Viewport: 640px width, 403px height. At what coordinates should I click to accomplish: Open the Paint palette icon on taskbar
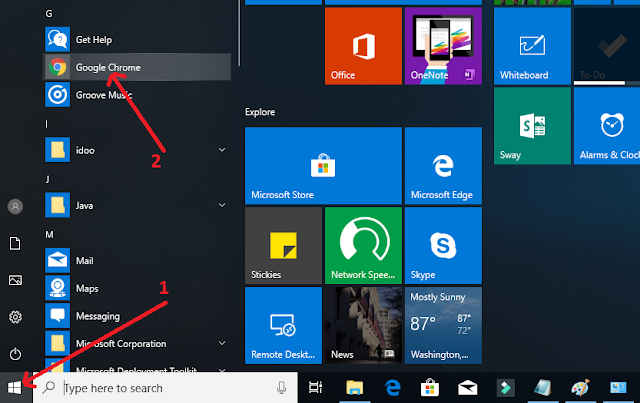[x=580, y=387]
